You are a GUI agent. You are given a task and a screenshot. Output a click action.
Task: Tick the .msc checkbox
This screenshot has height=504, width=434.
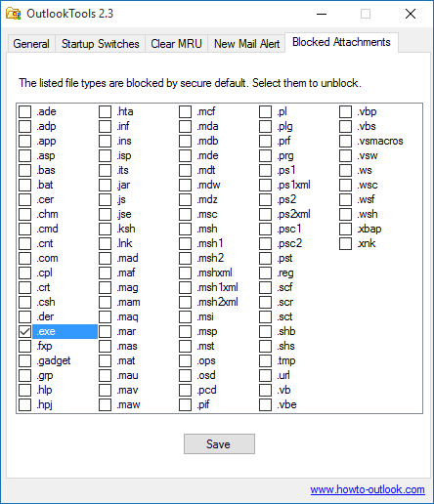tap(185, 214)
